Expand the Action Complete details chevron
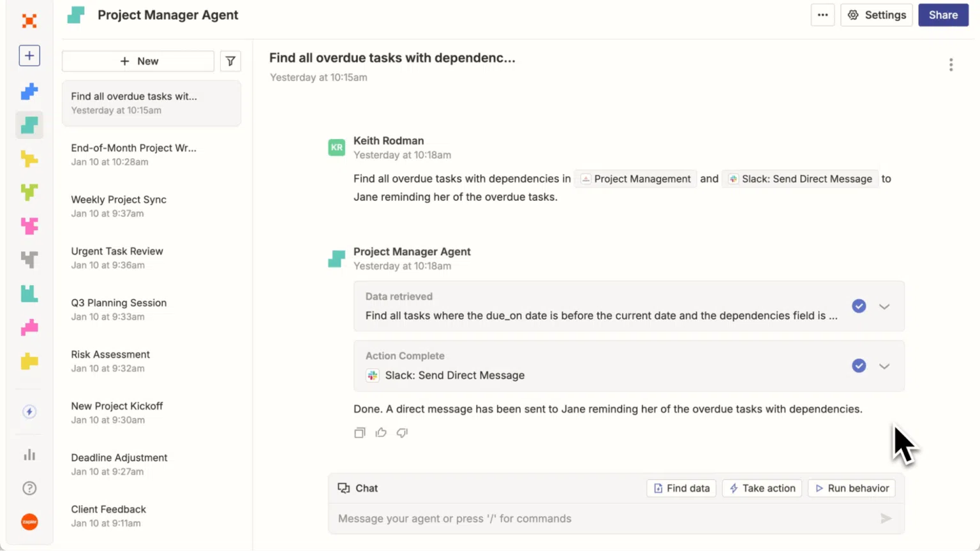The height and width of the screenshot is (551, 980). (x=884, y=366)
